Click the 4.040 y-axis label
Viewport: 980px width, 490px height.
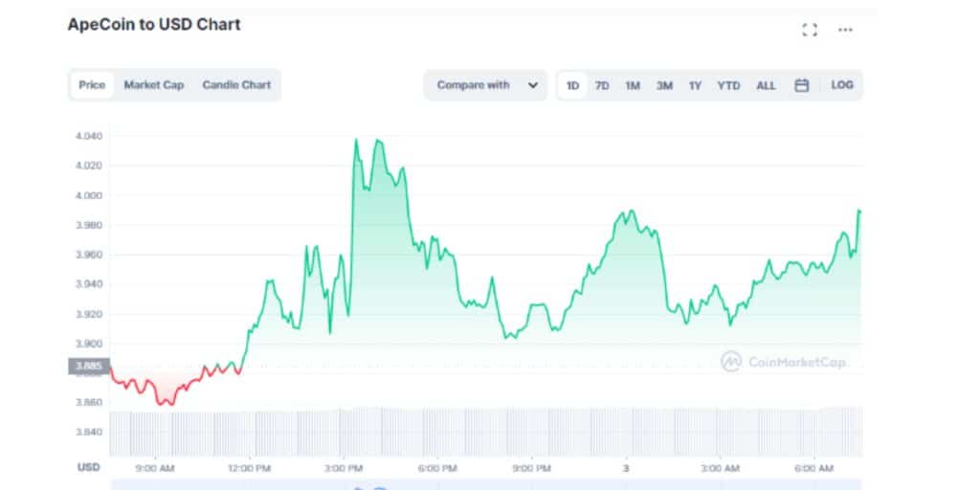[89, 136]
